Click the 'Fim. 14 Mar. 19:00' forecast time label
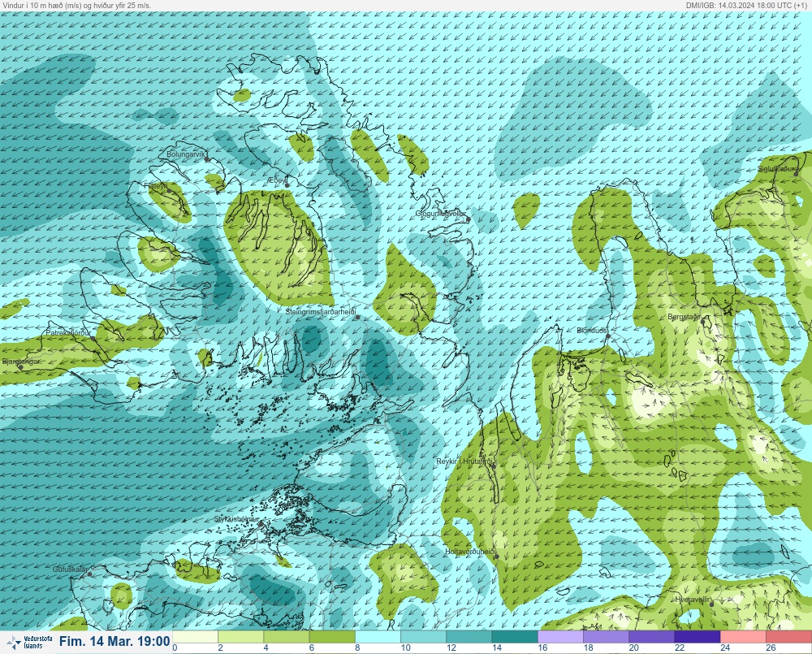Viewport: 812px width, 654px height. [114, 642]
